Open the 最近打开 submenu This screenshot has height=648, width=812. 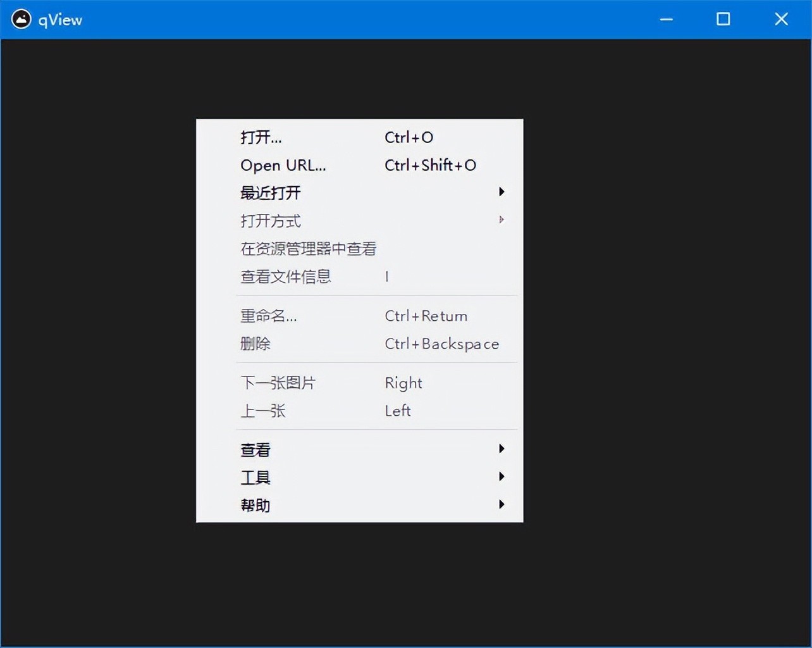[359, 193]
